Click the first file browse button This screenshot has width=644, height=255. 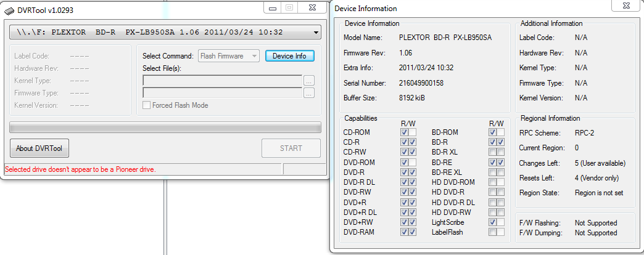(309, 80)
